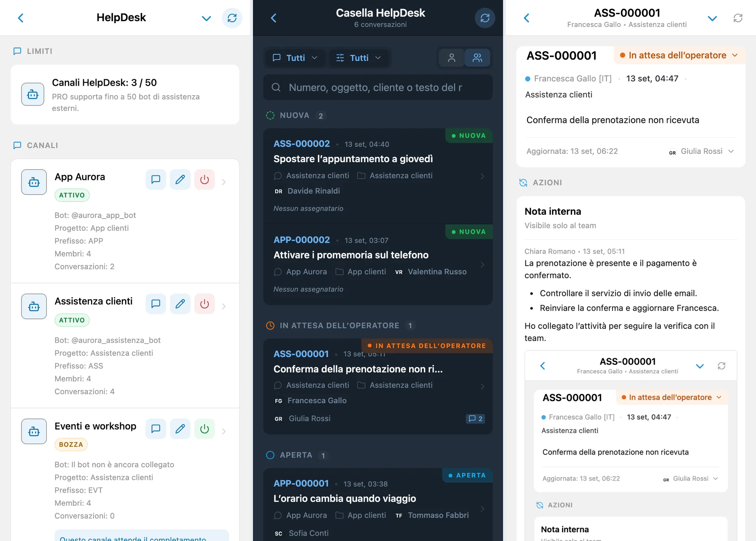Change assignee Giulia Rossi dropdown
Screen dimensions: 756x541
pos(701,151)
